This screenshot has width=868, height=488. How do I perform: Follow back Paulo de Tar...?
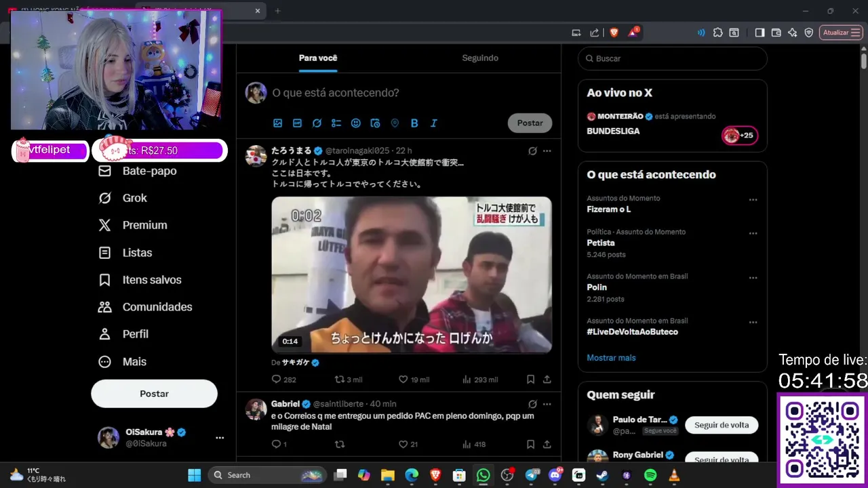click(722, 425)
